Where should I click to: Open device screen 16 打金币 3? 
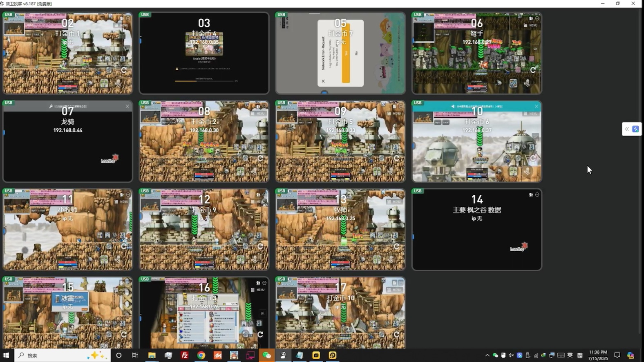[204, 313]
